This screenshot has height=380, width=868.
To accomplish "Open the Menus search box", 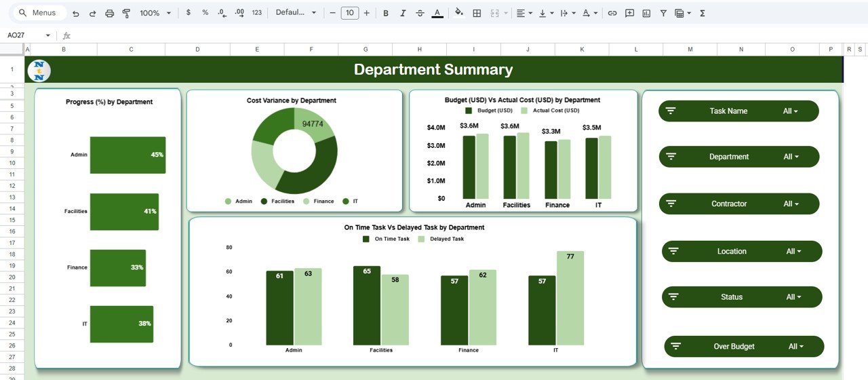I will (x=39, y=13).
